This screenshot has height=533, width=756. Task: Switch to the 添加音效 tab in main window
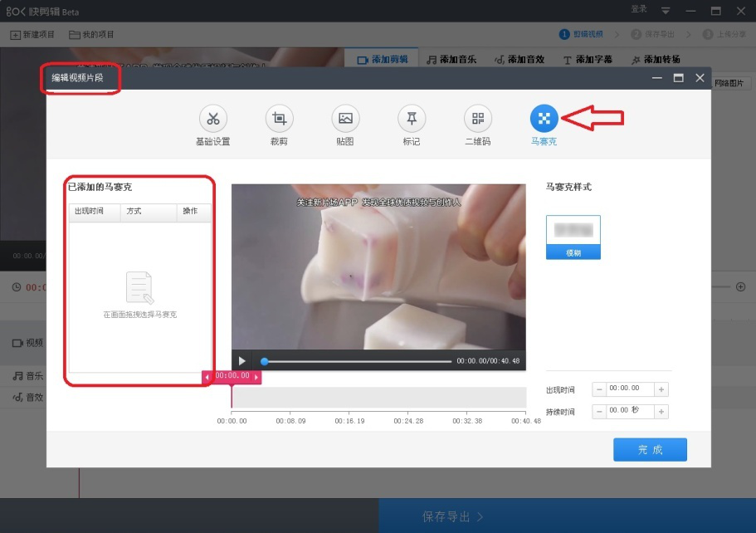(519, 59)
